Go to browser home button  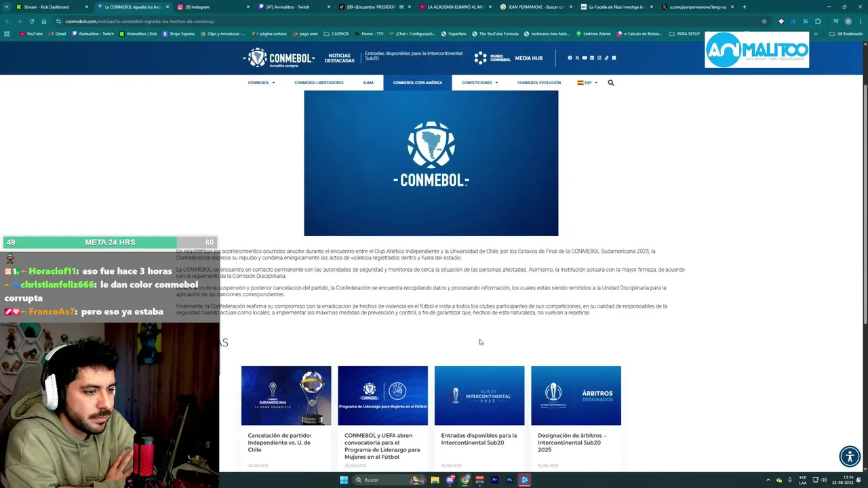tap(44, 21)
